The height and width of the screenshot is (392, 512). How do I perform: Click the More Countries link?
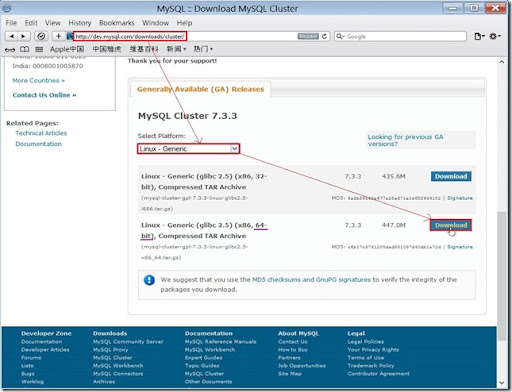(x=39, y=81)
